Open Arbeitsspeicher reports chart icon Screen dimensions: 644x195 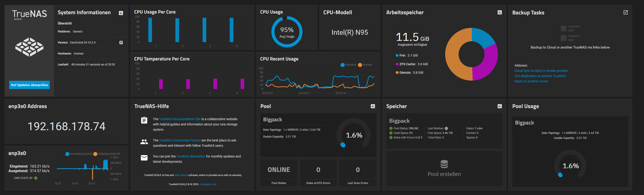[x=499, y=13]
